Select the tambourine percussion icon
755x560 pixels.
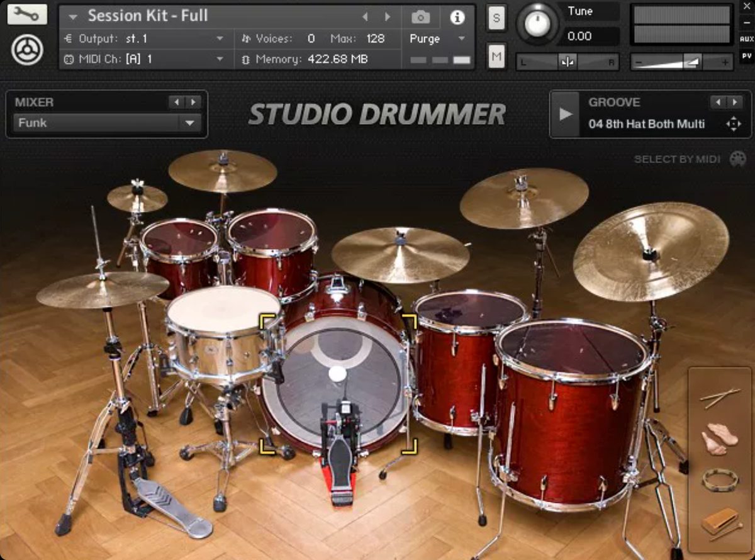(720, 481)
